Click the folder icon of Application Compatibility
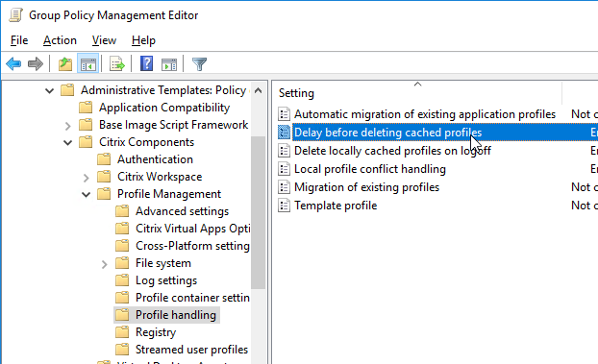598x364 pixels. point(86,108)
